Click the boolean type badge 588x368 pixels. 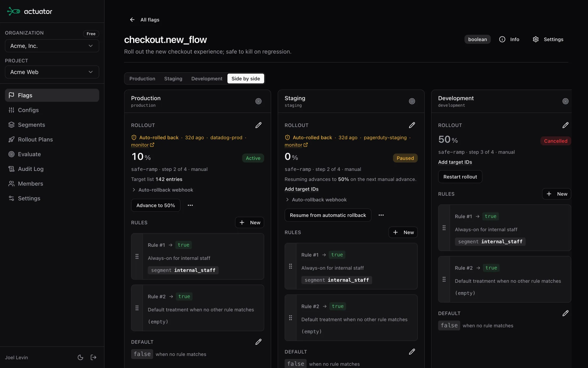477,39
